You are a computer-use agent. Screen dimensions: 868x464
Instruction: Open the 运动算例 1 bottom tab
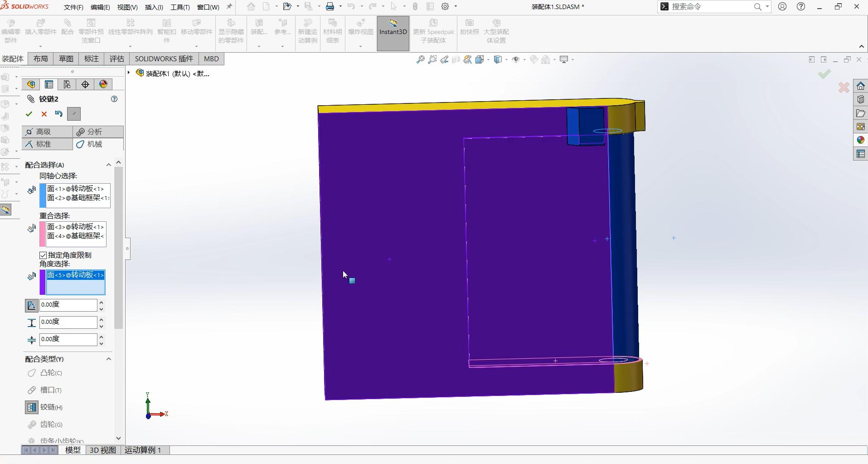[143, 450]
